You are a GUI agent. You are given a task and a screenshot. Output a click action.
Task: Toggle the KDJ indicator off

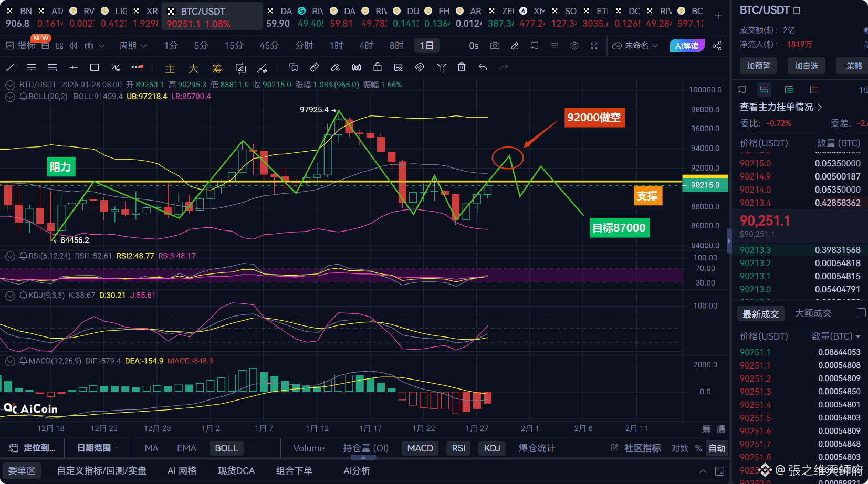tap(492, 448)
